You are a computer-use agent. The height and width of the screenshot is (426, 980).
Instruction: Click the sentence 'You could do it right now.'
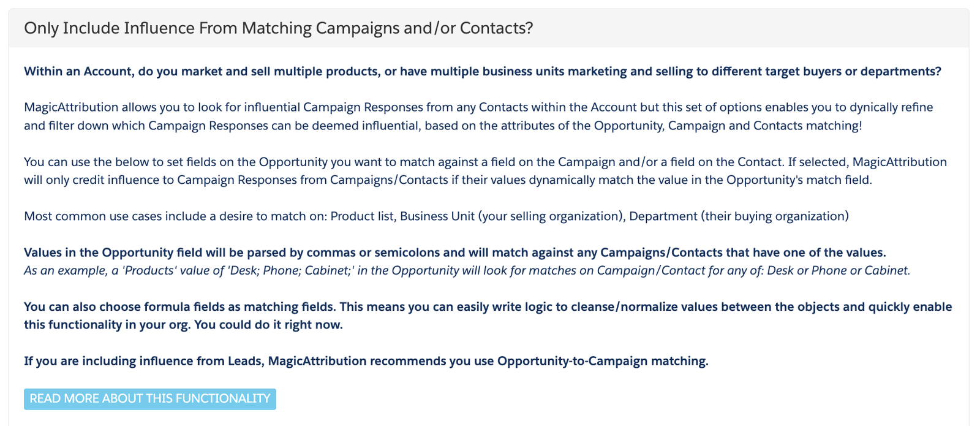268,325
